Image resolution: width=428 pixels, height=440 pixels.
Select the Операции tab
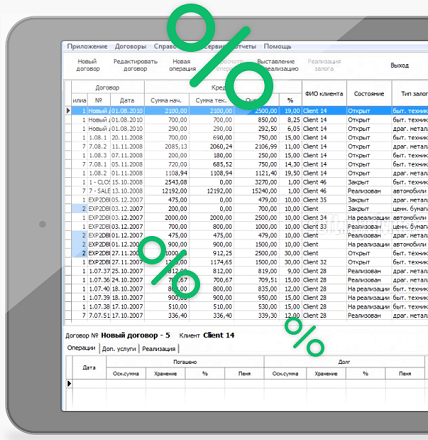click(81, 348)
